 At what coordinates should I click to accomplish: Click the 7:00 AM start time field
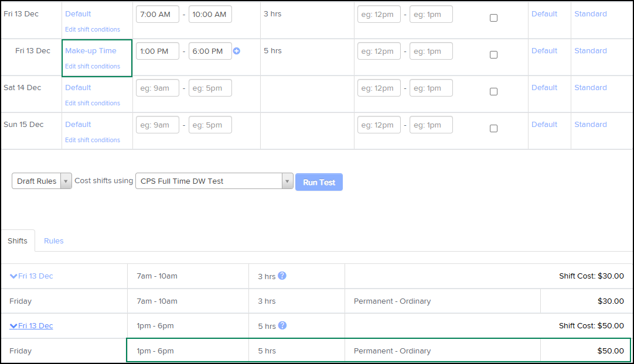pos(158,14)
